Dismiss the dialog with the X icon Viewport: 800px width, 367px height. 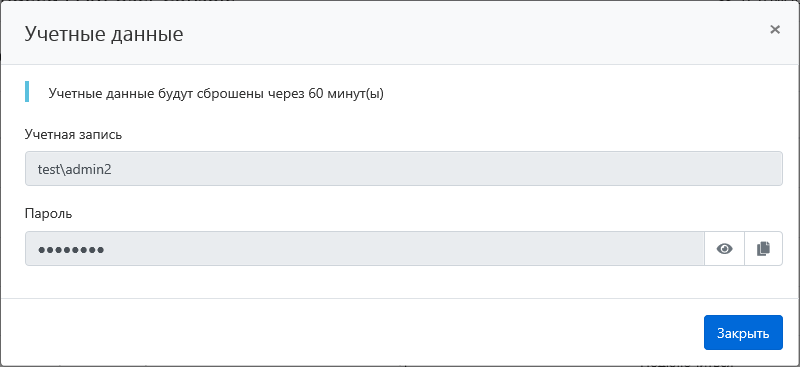tap(775, 30)
